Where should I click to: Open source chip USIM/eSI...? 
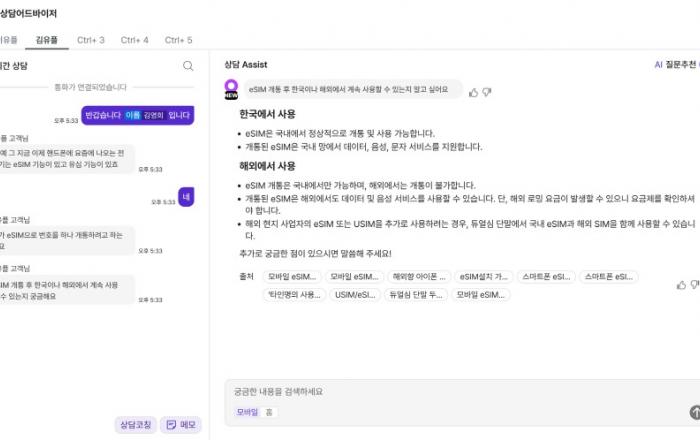(x=355, y=295)
